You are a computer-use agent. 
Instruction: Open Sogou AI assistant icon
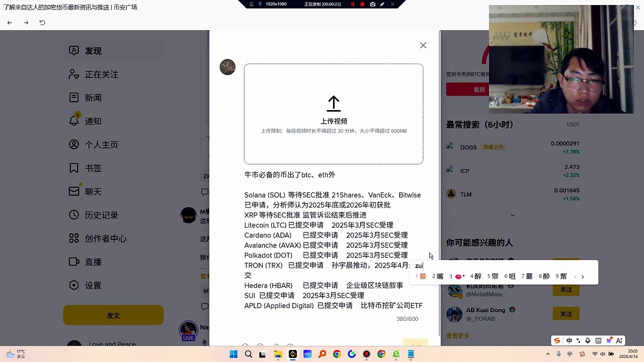point(619,340)
